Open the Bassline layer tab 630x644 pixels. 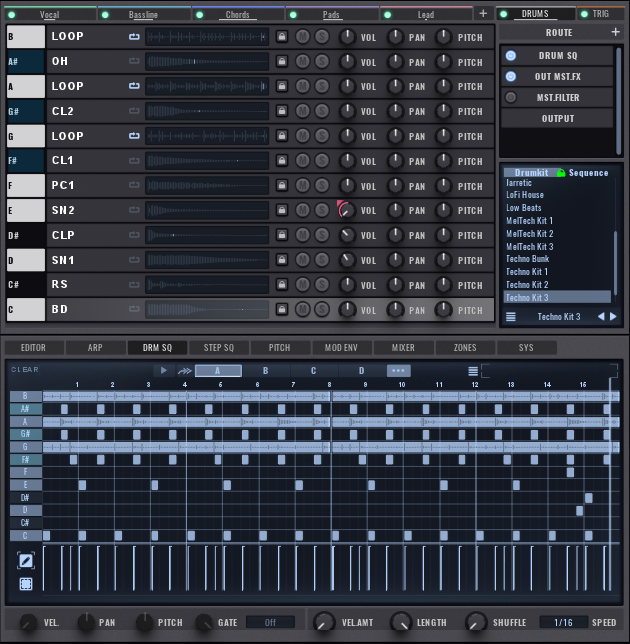click(x=143, y=15)
